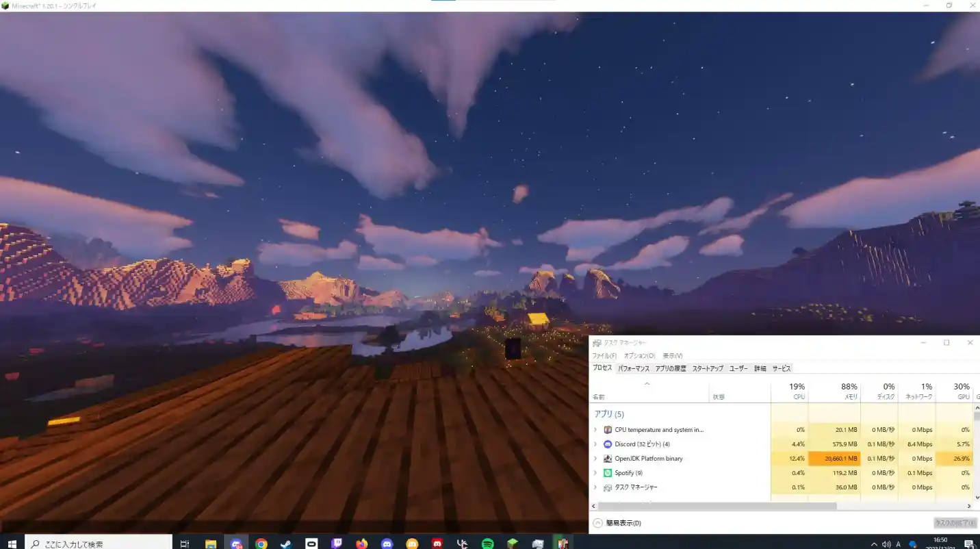
Task: Open Task View from the taskbar
Action: (185, 544)
